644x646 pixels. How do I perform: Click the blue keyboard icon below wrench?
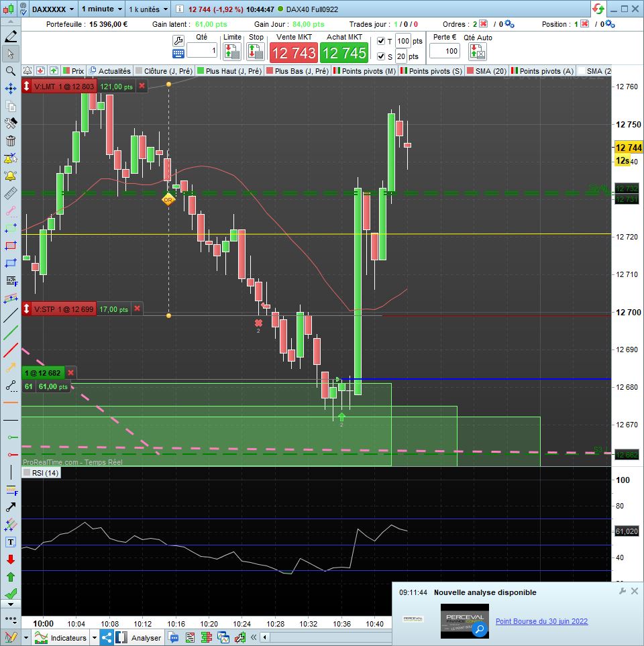178,54
